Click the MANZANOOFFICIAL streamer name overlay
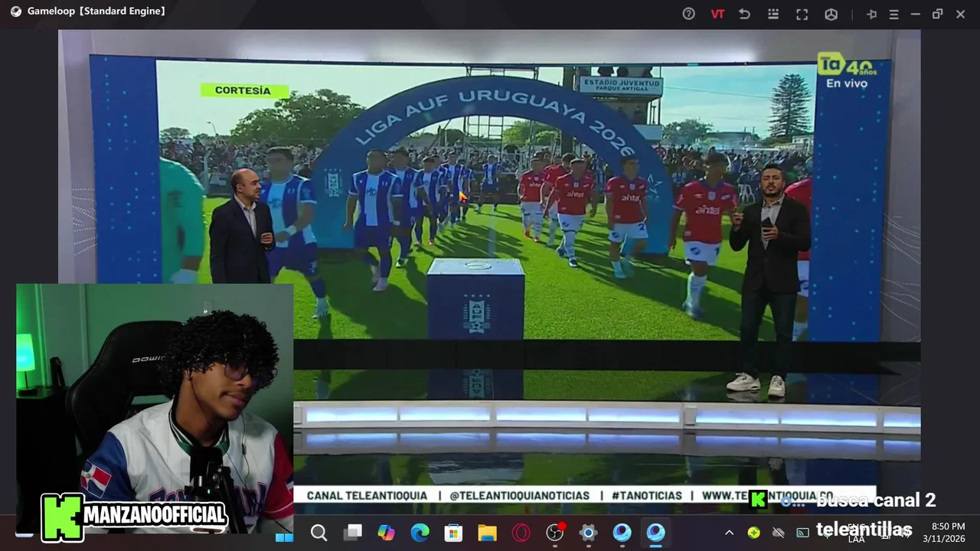The width and height of the screenshot is (980, 551). coord(155,515)
